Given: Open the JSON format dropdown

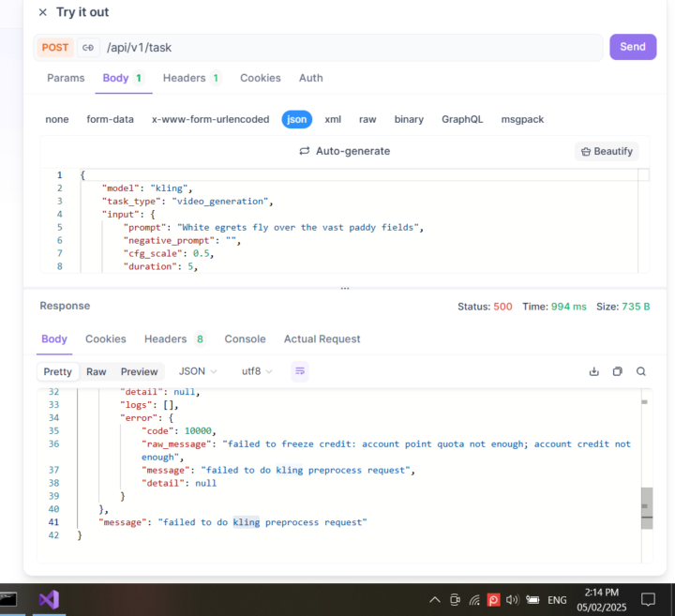Looking at the screenshot, I should [x=198, y=371].
